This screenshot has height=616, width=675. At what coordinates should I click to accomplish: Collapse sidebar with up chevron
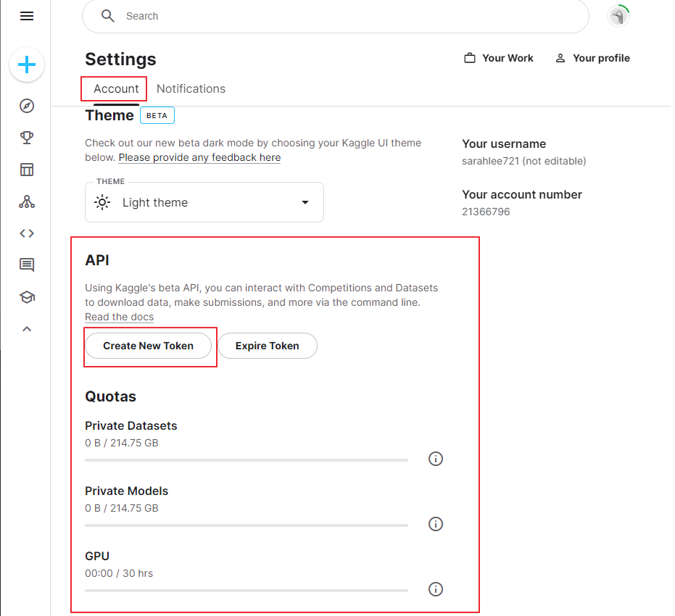pyautogui.click(x=27, y=329)
